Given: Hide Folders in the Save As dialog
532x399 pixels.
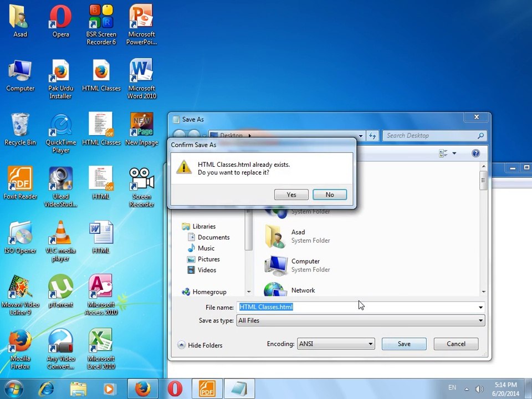Looking at the screenshot, I should (x=200, y=345).
